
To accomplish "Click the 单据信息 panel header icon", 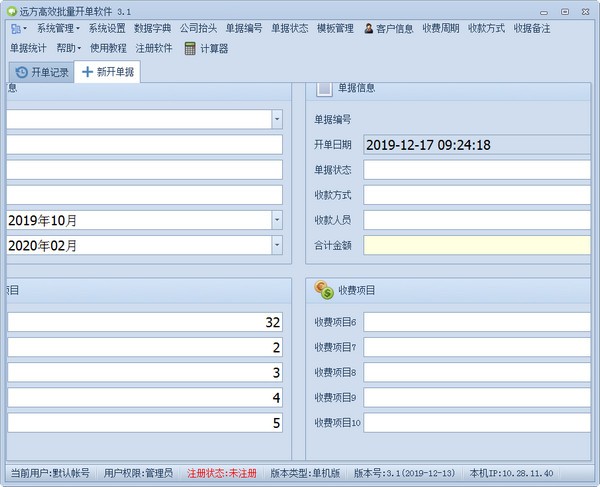I will point(324,89).
